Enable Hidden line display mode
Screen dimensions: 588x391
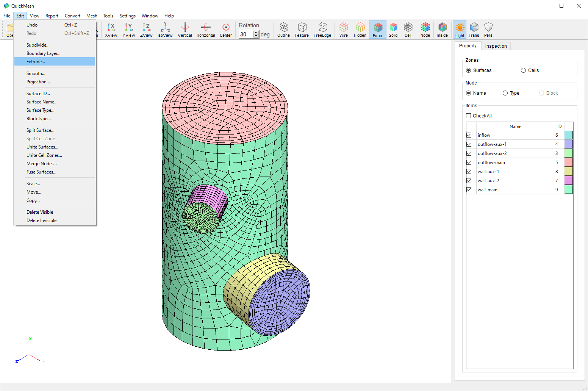pyautogui.click(x=360, y=30)
